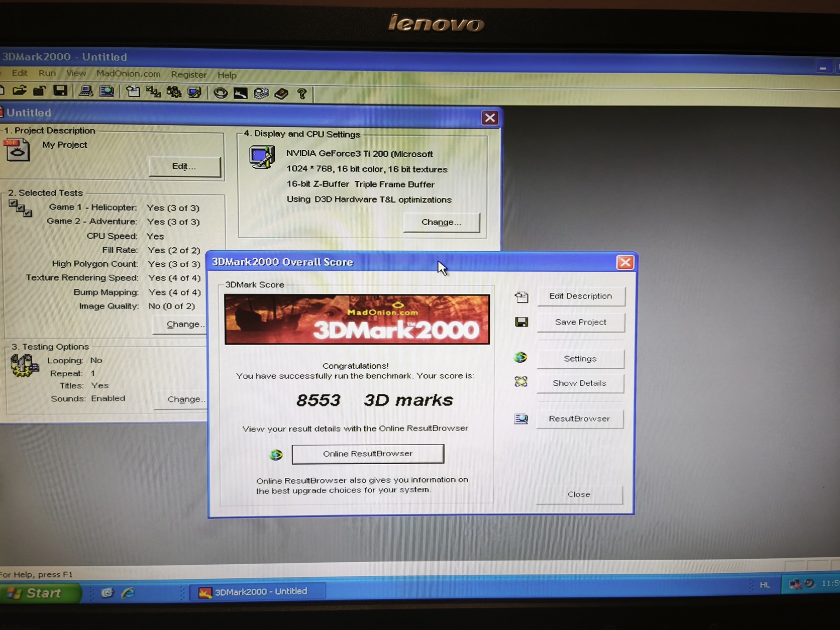Viewport: 840px width, 630px height.
Task: Close the Overall Score dialog with the X
Action: tap(625, 262)
